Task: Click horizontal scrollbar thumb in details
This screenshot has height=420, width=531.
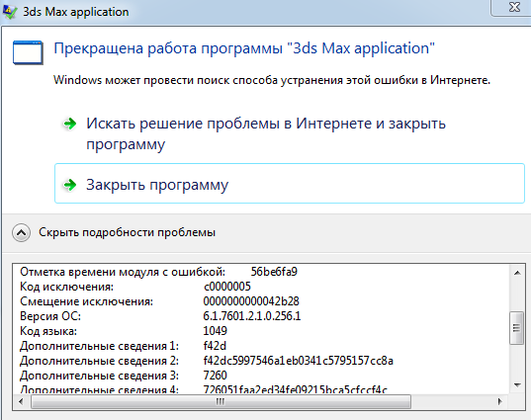Action: 221,402
